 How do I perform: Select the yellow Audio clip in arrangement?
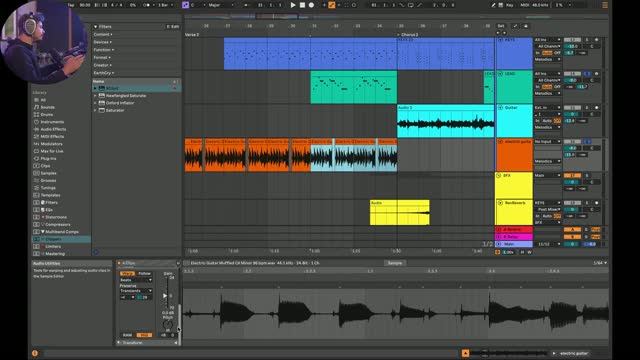[400, 212]
